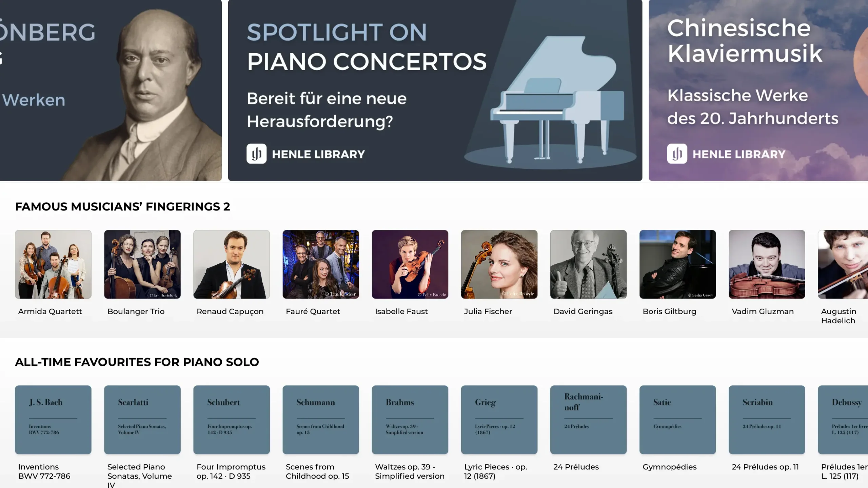The image size is (868, 488).
Task: Select the Boulanger Trio portrait
Action: [142, 264]
